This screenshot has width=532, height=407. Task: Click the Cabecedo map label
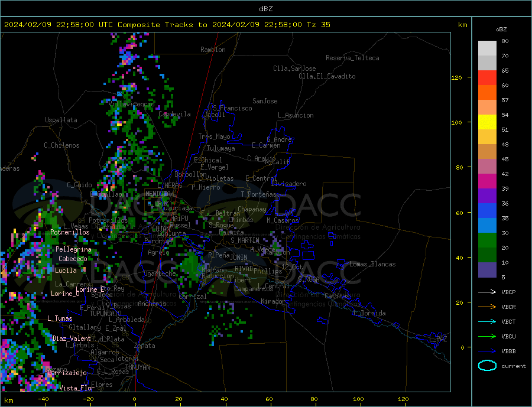[x=73, y=259]
